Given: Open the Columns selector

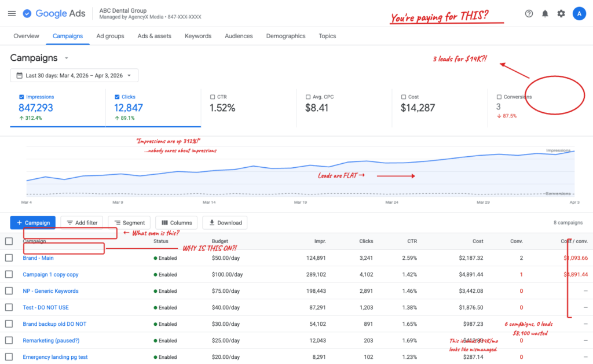Looking at the screenshot, I should coord(176,223).
